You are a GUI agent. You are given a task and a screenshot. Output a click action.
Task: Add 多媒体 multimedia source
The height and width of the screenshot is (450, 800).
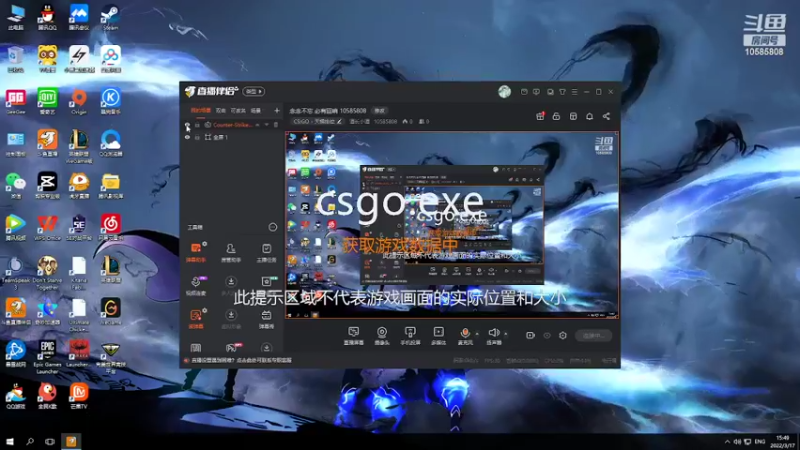click(438, 336)
